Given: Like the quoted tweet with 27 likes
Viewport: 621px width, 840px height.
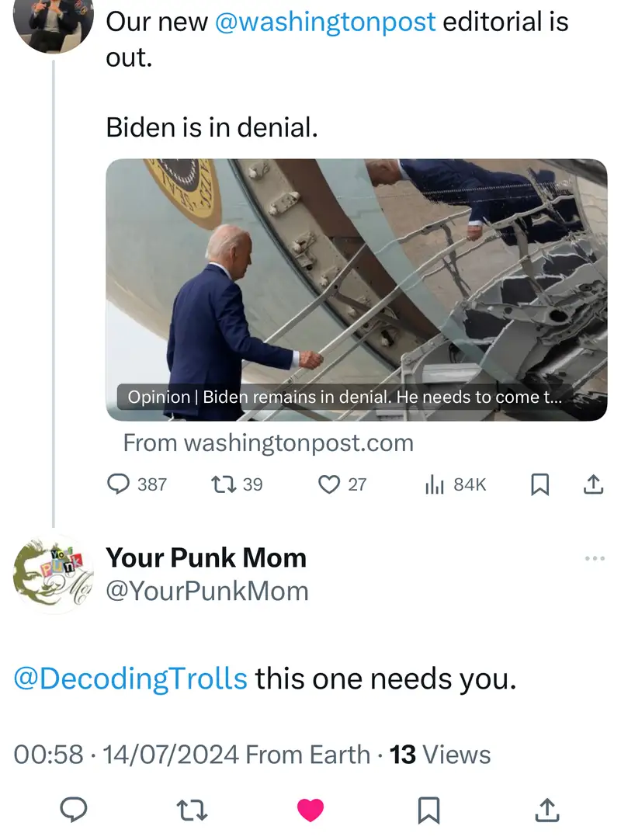Looking at the screenshot, I should [x=331, y=484].
